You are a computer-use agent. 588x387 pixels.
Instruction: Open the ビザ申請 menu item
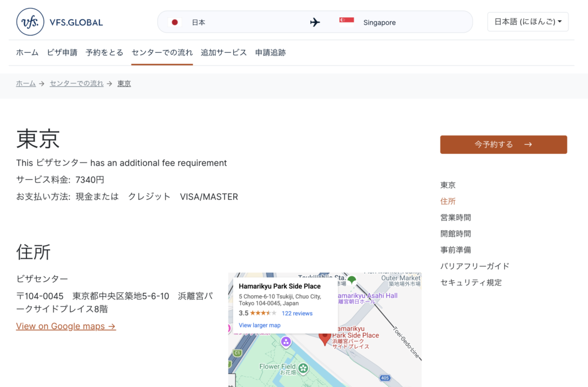(62, 52)
